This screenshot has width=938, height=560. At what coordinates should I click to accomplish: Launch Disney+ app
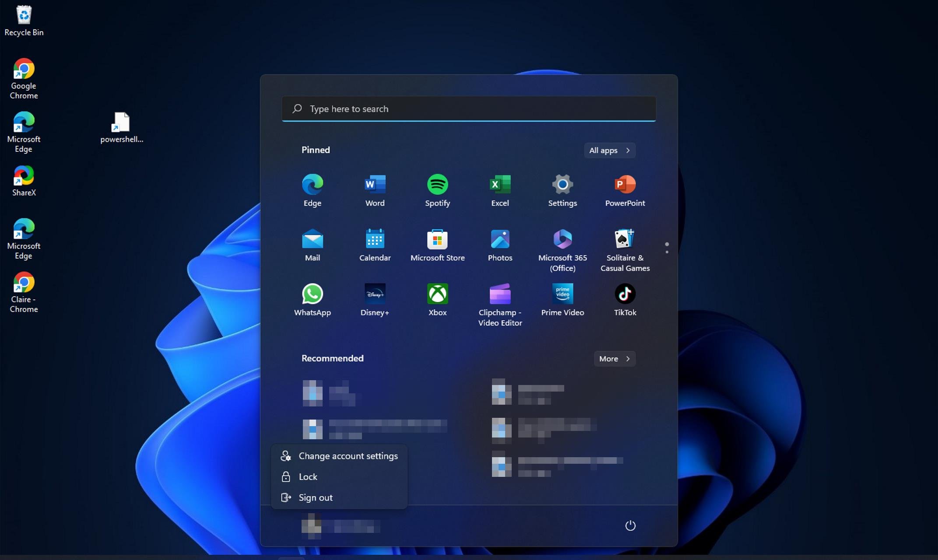pos(375,300)
